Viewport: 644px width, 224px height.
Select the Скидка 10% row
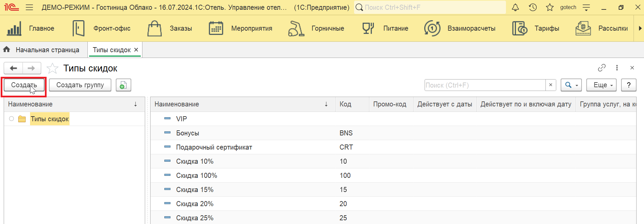click(x=393, y=161)
